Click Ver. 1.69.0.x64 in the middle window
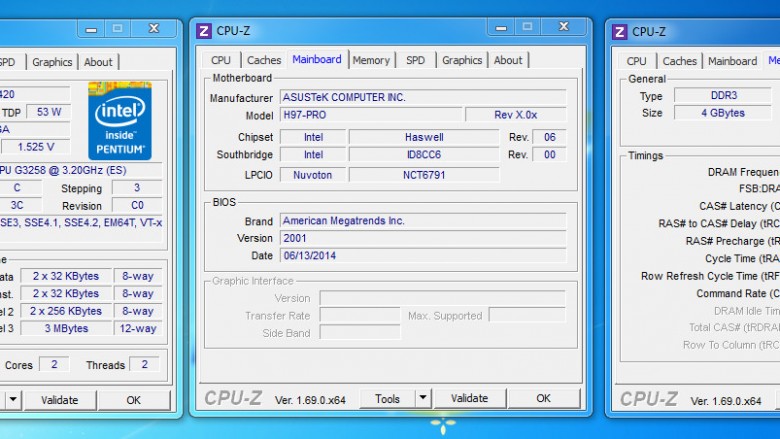 tap(310, 400)
